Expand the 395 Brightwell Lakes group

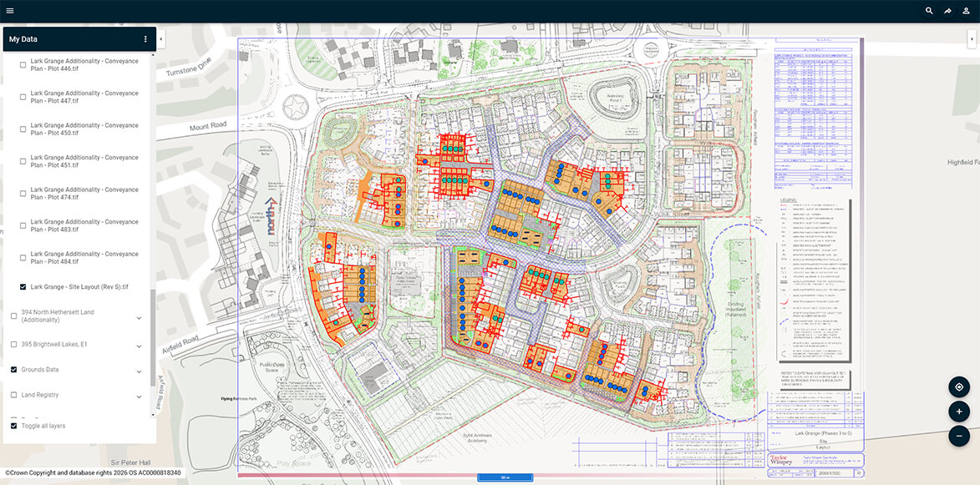(x=139, y=344)
